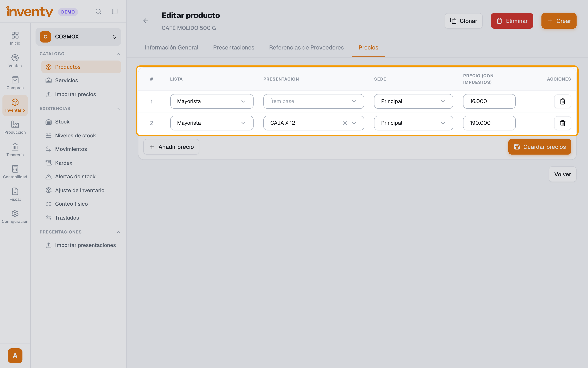Click the Volver button
The image size is (588, 368).
pyautogui.click(x=562, y=174)
